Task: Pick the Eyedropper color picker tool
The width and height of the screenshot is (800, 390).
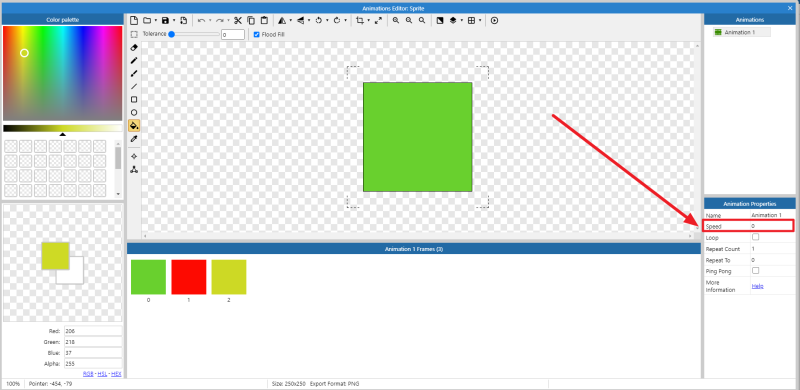Action: pyautogui.click(x=134, y=138)
